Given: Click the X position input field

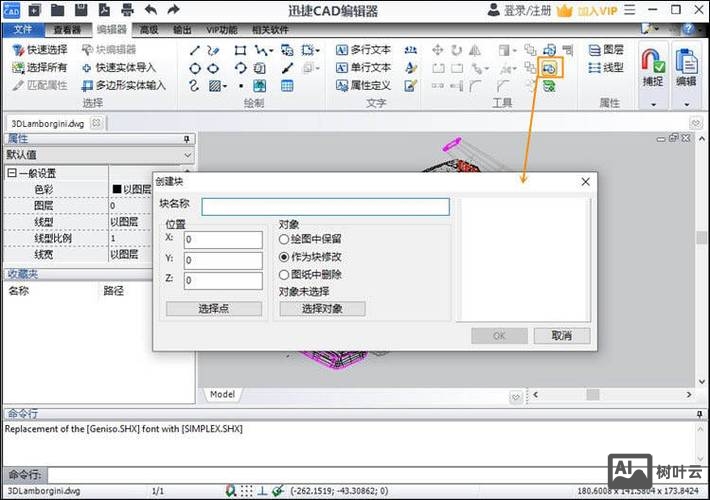Looking at the screenshot, I should (x=223, y=240).
